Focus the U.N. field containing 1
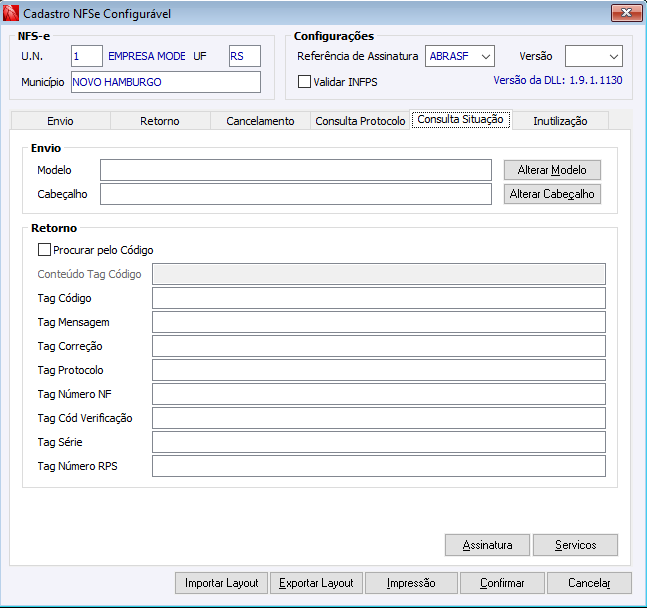Viewport: 647px width, 608px height. pyautogui.click(x=87, y=56)
